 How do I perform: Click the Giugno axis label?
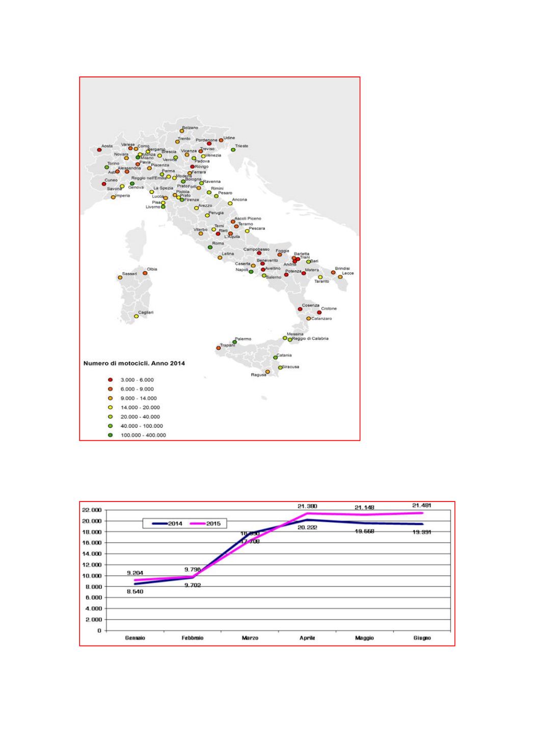click(422, 638)
